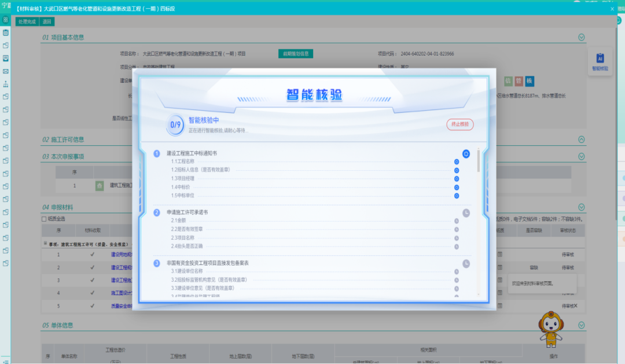Click the green 信 badge icon
The image size is (625, 364).
[x=508, y=81]
